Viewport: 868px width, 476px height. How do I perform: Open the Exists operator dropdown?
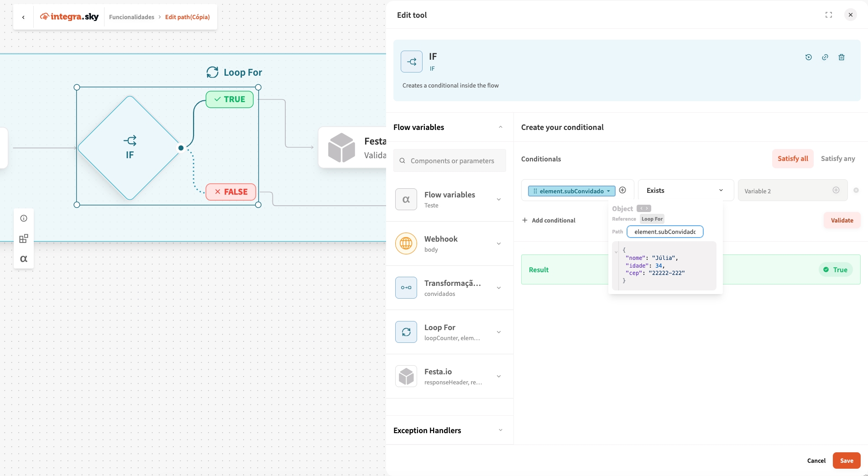pyautogui.click(x=685, y=191)
